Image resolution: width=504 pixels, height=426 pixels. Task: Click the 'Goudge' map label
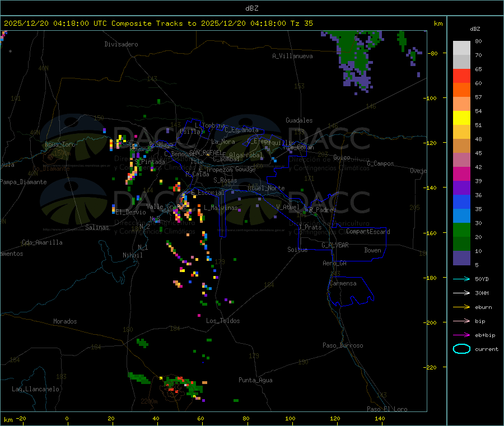point(245,169)
